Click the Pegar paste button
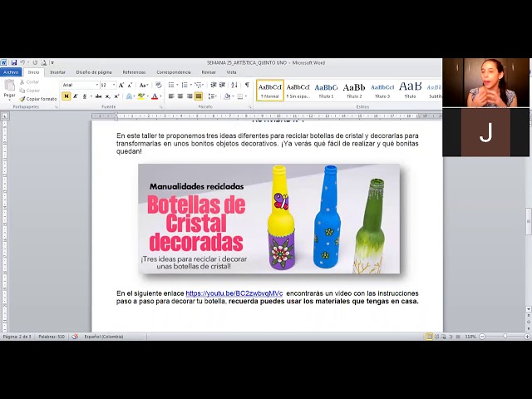The width and height of the screenshot is (532, 399). [9, 90]
